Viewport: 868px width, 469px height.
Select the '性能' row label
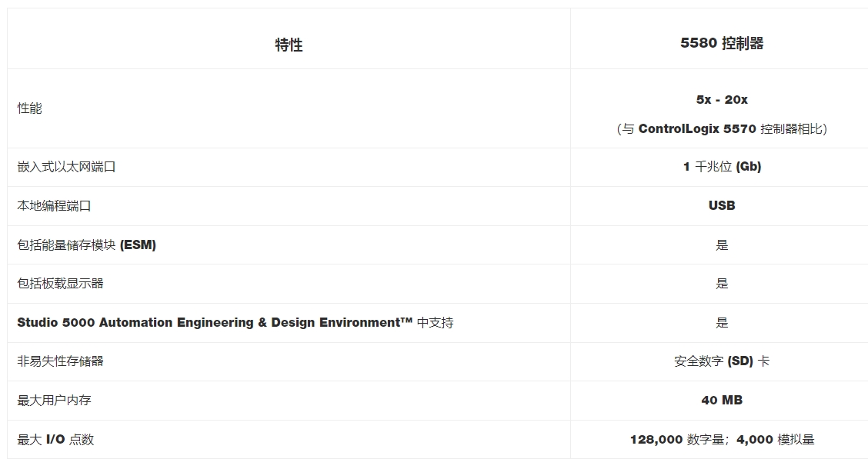pos(29,108)
